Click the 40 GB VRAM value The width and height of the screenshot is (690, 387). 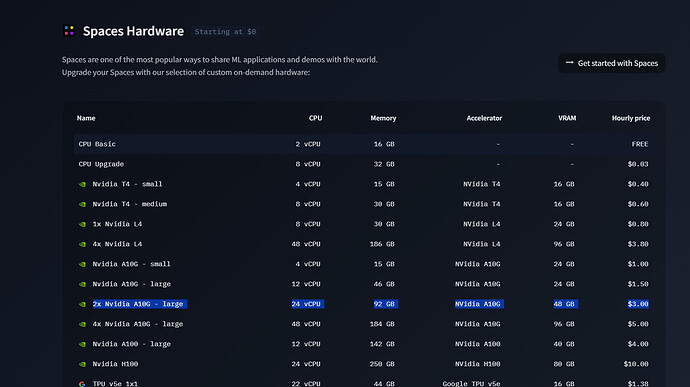tap(564, 344)
